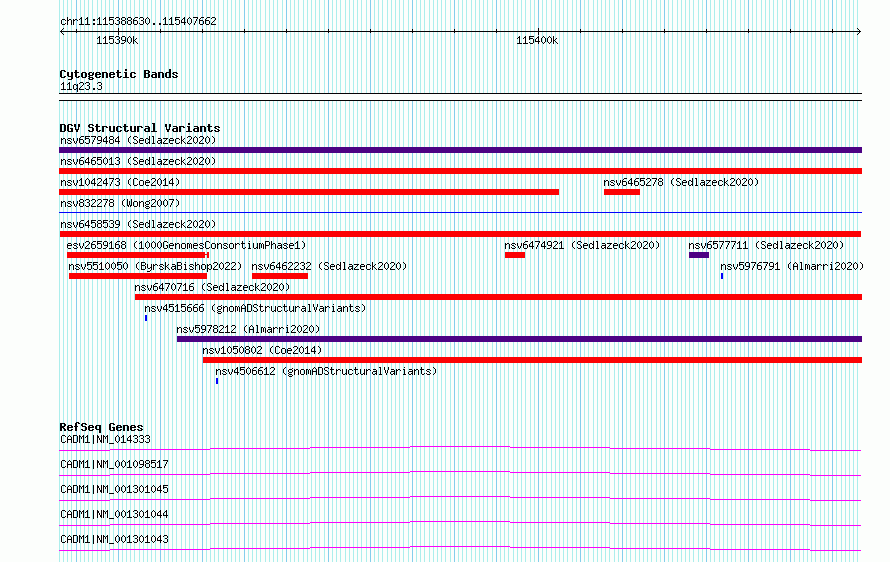Image resolution: width=890 pixels, height=562 pixels.
Task: Open CADM1|NM_001301043 transcript label
Action: coord(114,539)
